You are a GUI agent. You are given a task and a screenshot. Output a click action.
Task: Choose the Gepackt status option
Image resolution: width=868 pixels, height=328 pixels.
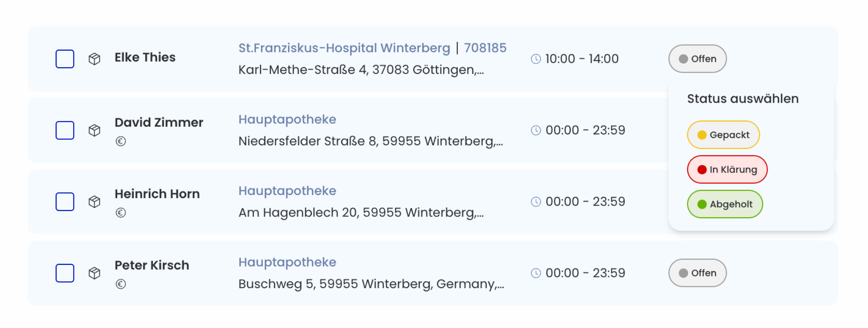(x=723, y=135)
